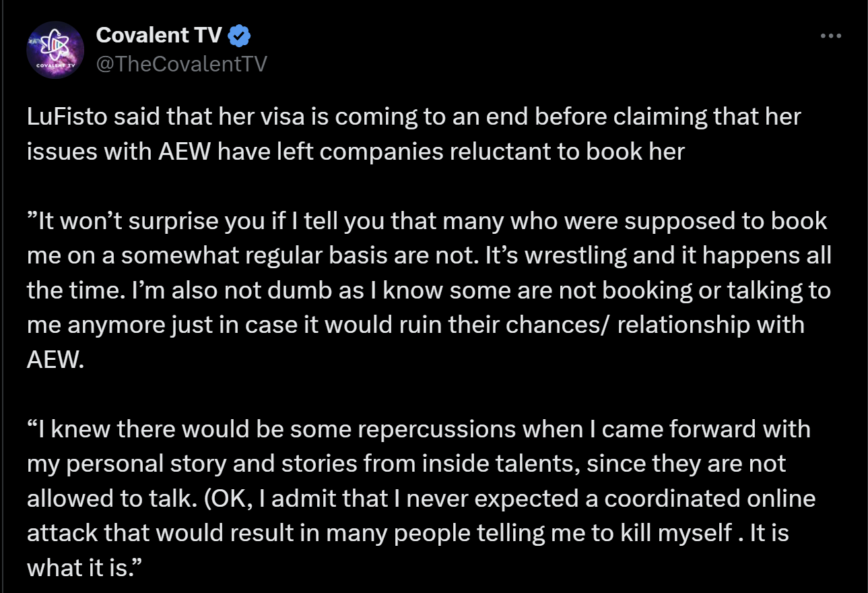Click the quote starting "It won't surprise you"
This screenshot has height=593, width=868.
427,222
